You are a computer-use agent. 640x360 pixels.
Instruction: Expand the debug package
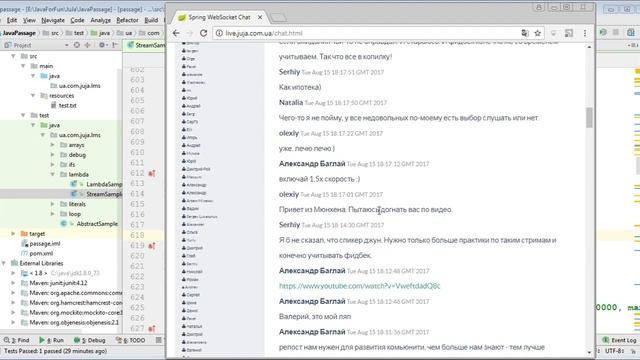[x=52, y=155]
